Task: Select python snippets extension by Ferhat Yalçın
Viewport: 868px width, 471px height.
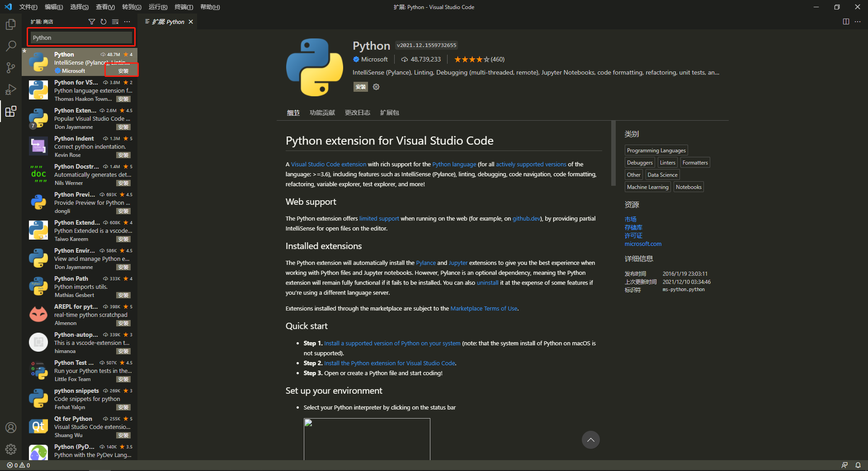Action: coord(80,399)
